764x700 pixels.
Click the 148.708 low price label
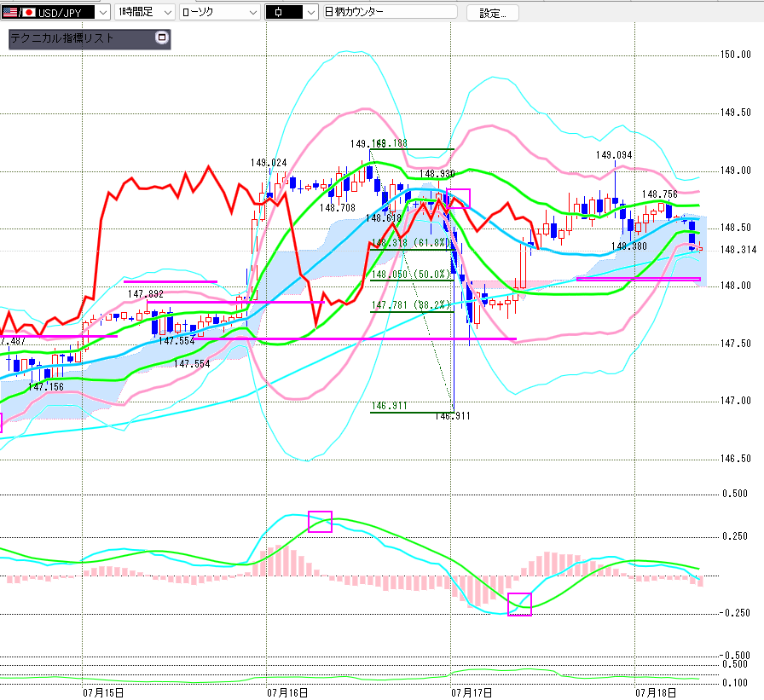pos(337,208)
